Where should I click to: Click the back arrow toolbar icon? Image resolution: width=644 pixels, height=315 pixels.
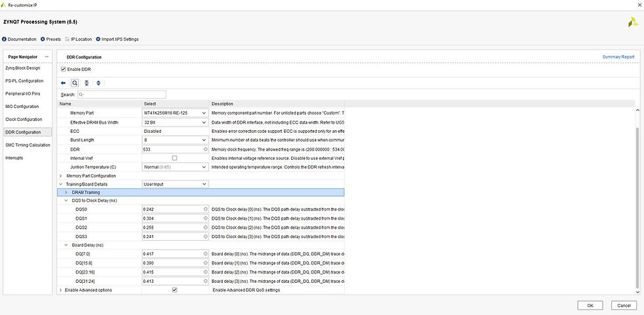point(63,83)
